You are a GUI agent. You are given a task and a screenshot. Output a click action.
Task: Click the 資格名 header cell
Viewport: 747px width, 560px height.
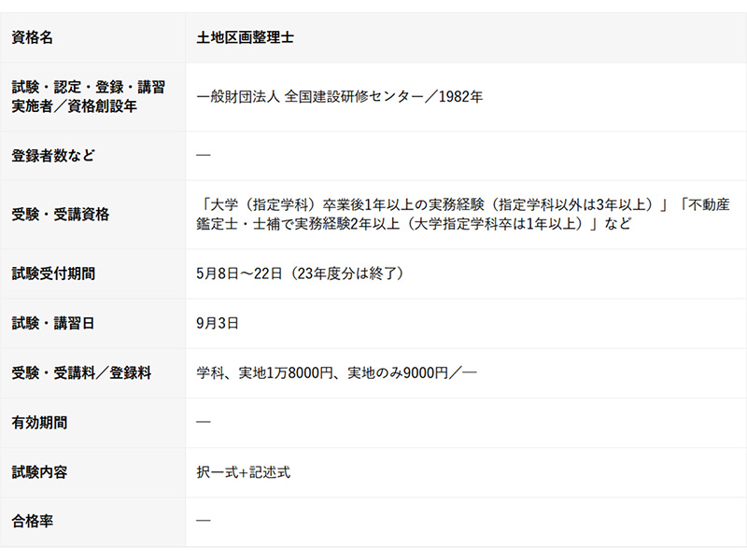[x=33, y=38]
